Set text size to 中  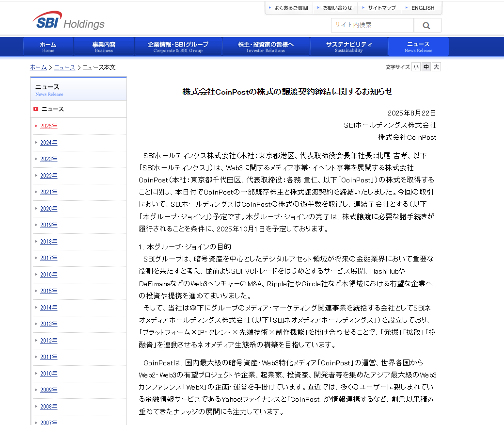point(426,67)
